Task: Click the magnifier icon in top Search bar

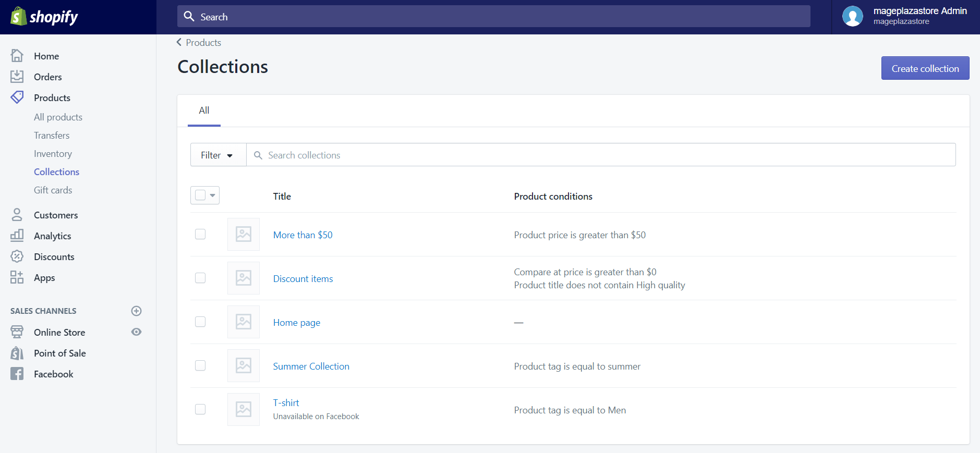Action: pos(189,17)
